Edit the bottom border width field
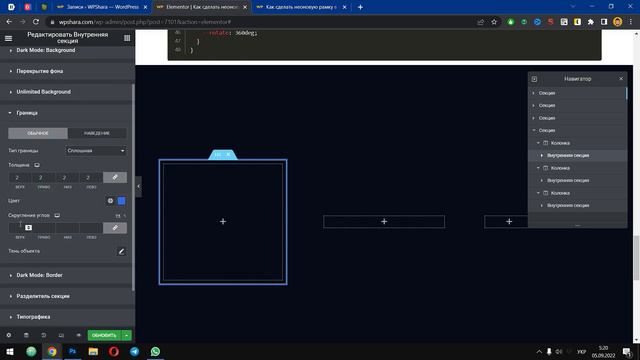The height and width of the screenshot is (360, 640). (x=67, y=178)
